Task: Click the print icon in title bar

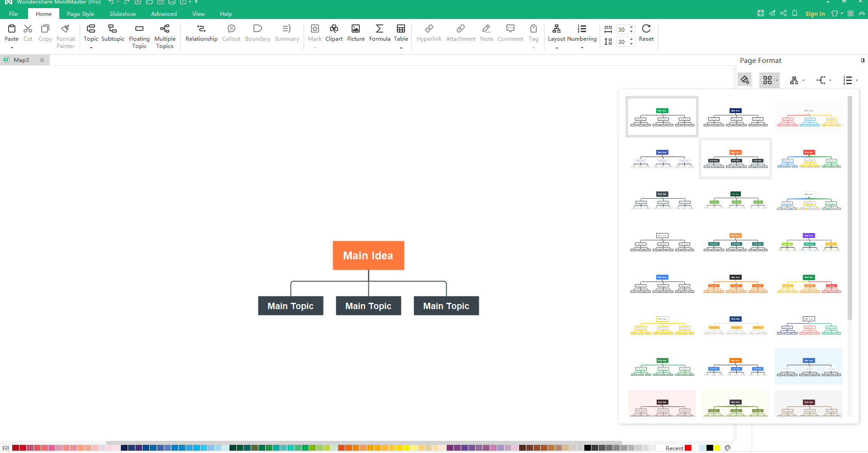Action: 172,2
